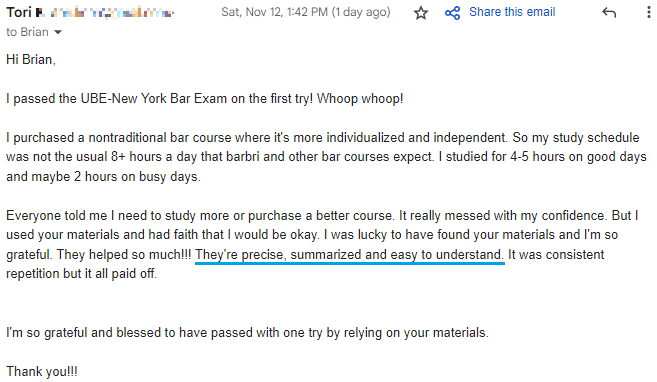This screenshot has height=382, width=657.
Task: Click the sender name Tori
Action: (x=19, y=12)
